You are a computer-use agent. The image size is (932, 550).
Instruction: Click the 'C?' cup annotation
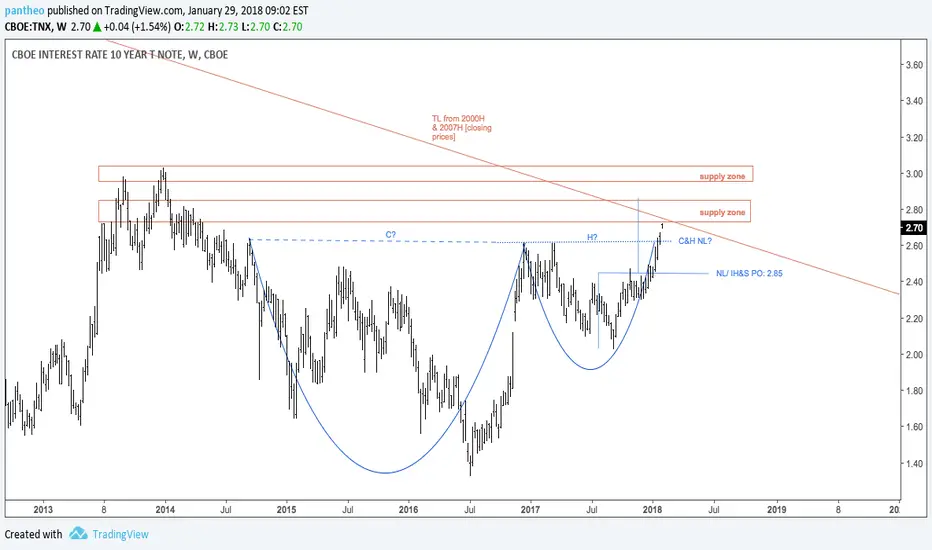point(391,235)
